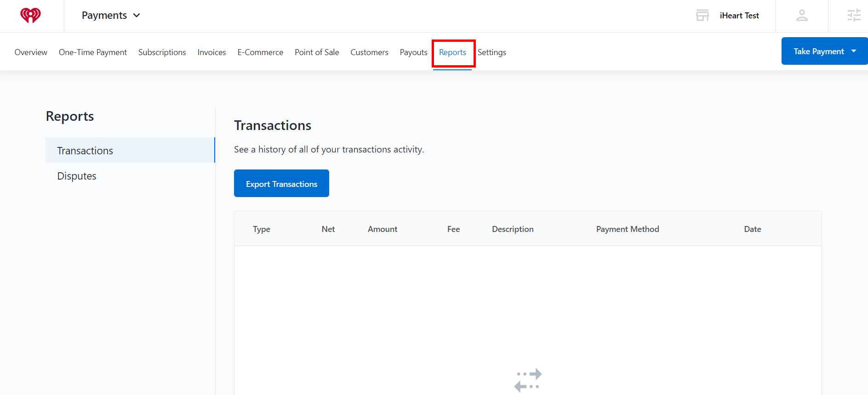Open the user profile icon

(x=802, y=16)
